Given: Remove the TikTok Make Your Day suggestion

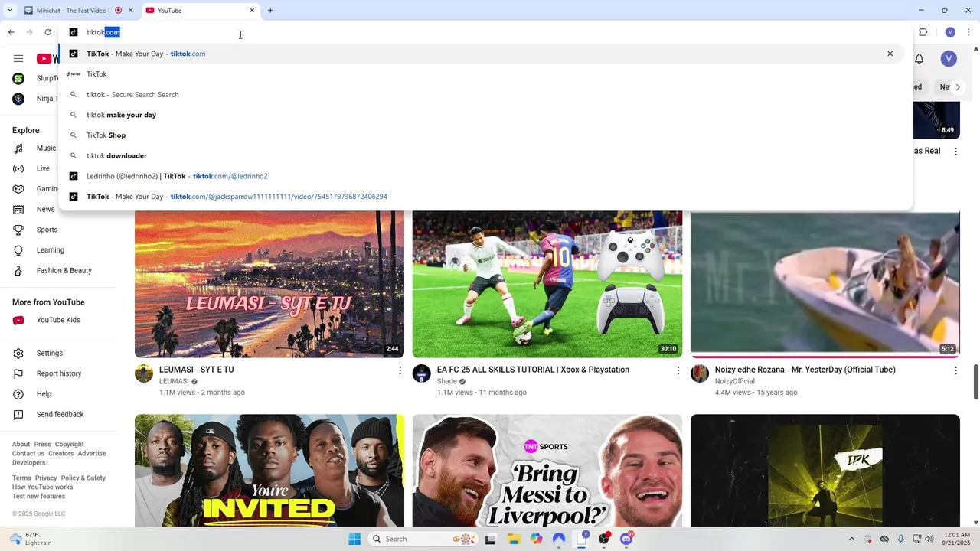Looking at the screenshot, I should tap(890, 54).
